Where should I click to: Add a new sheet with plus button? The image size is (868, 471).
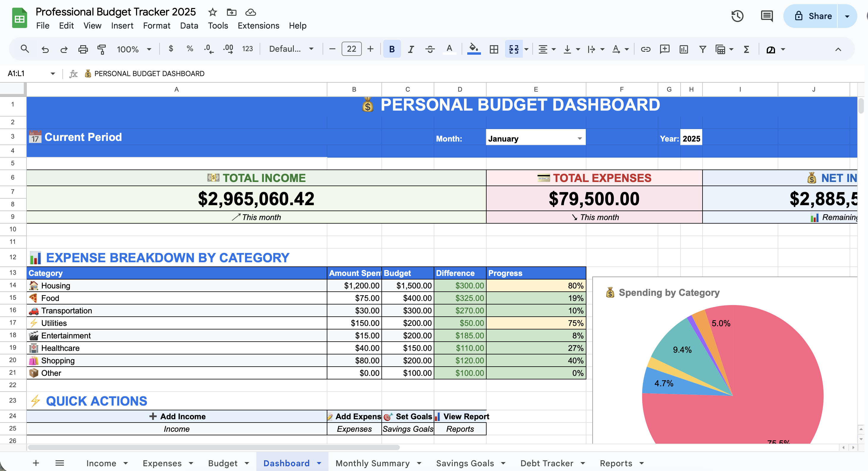pos(36,463)
